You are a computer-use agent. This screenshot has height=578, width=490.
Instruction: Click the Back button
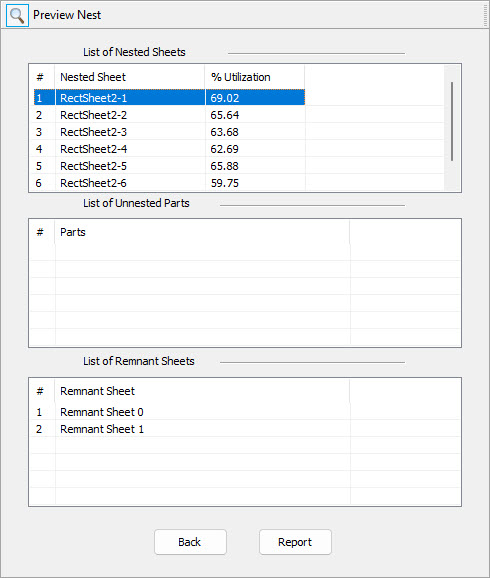[190, 542]
